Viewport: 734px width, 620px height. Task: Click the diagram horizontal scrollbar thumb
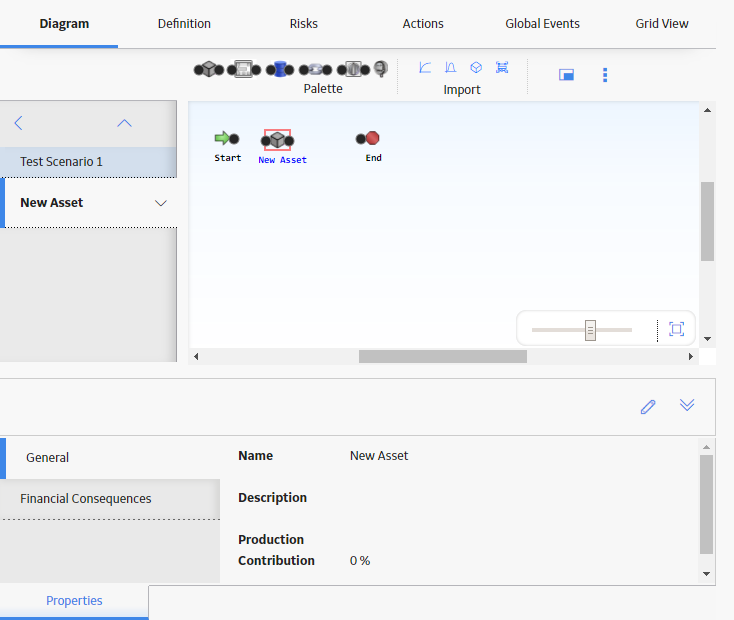pyautogui.click(x=442, y=356)
